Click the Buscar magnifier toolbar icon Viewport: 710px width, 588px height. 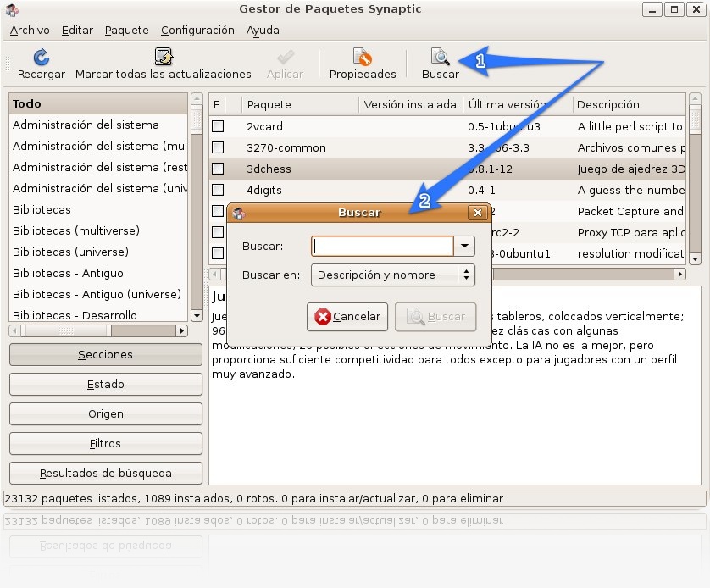440,57
